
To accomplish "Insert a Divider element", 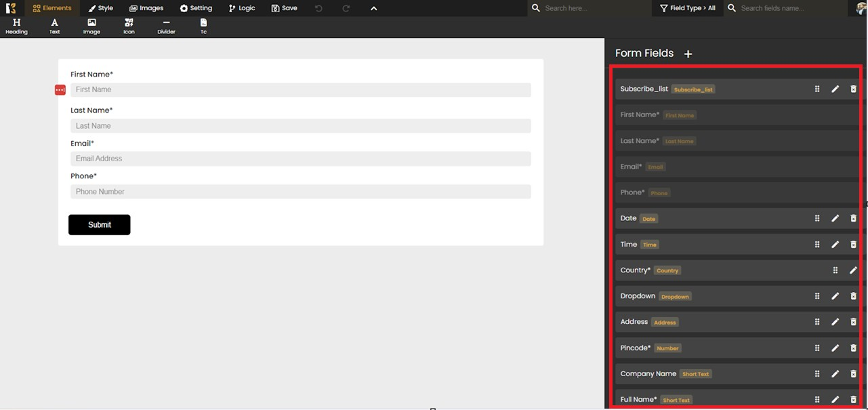I will pos(166,26).
